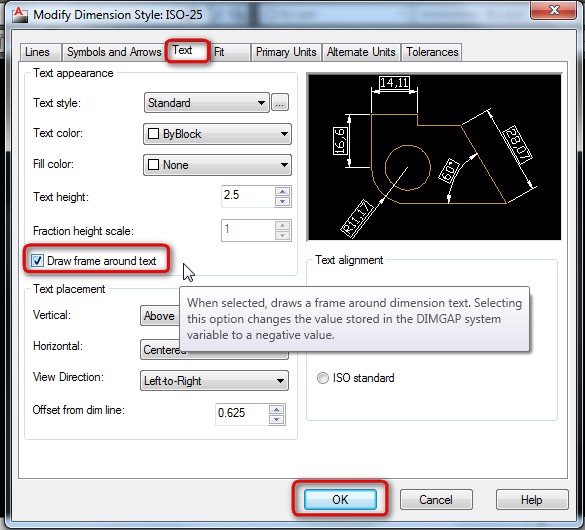Increase Text height with up arrow
Screen dimensions: 585x530
click(282, 191)
